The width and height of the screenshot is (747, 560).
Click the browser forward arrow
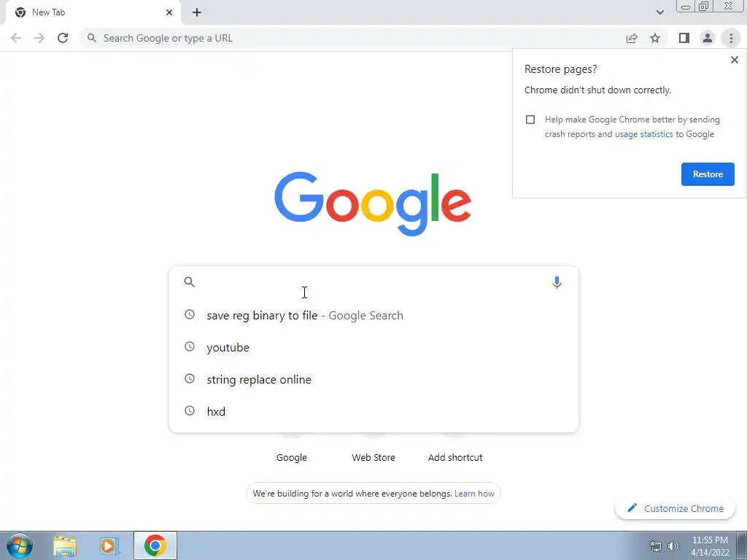click(39, 38)
